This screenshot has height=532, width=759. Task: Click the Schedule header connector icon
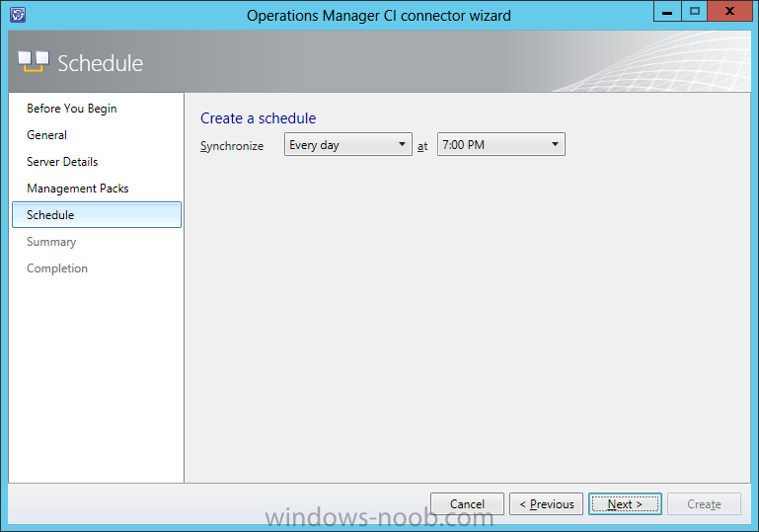pyautogui.click(x=34, y=61)
